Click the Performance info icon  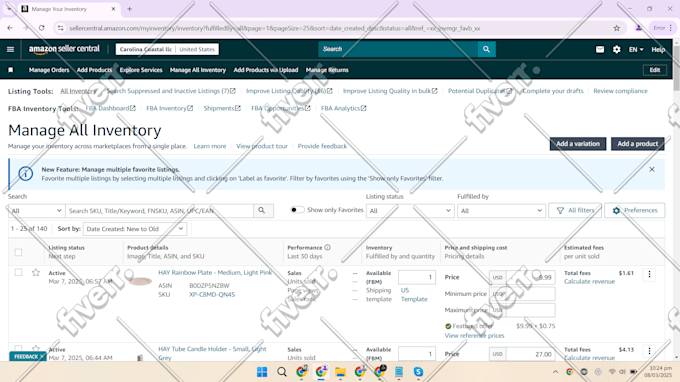327,248
